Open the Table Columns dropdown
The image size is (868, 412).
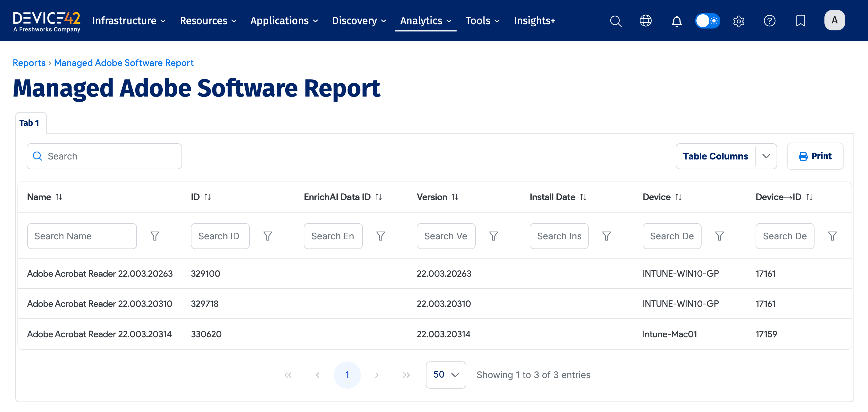pos(726,156)
